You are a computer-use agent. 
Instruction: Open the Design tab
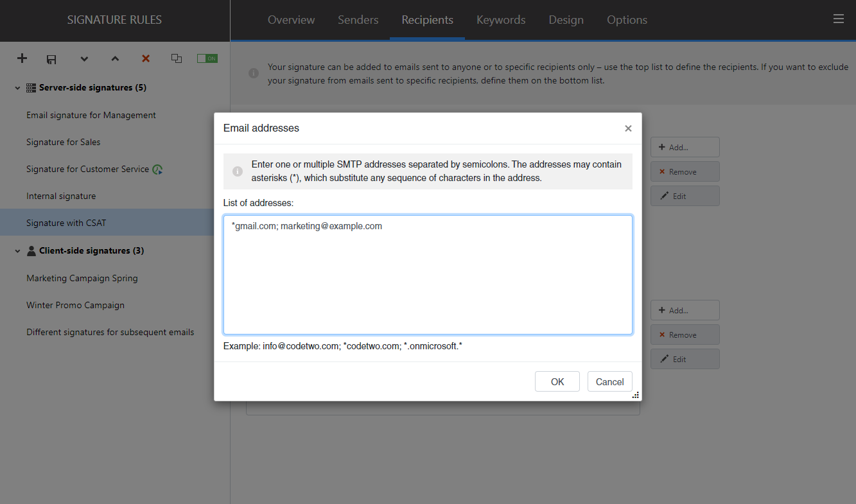click(566, 20)
